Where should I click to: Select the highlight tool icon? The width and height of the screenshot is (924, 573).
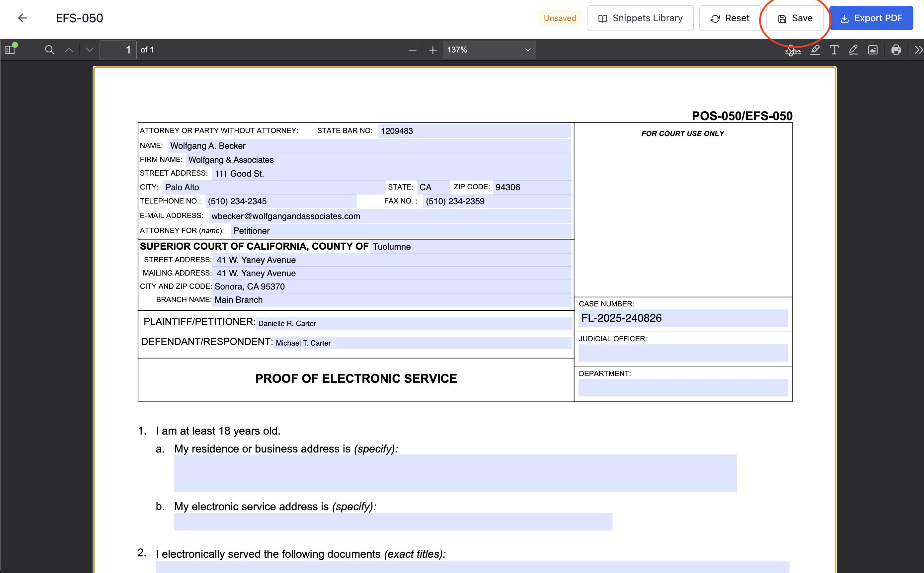click(x=815, y=50)
